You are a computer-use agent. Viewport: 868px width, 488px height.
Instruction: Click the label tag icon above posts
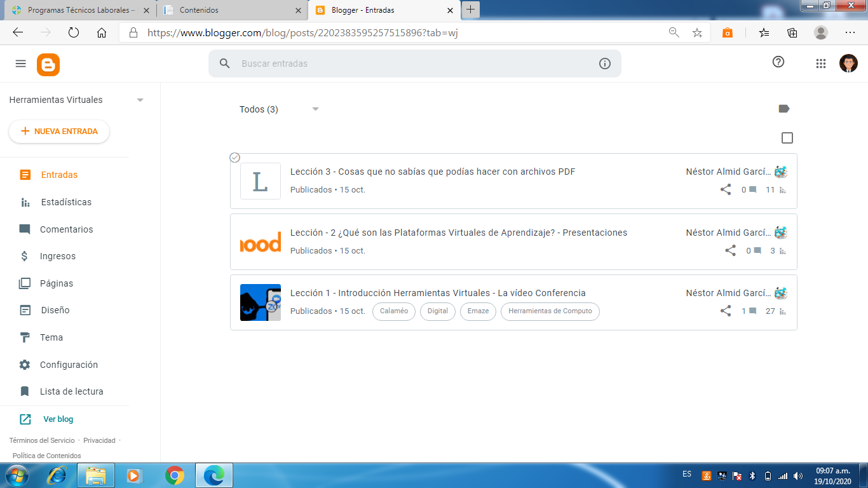click(784, 109)
